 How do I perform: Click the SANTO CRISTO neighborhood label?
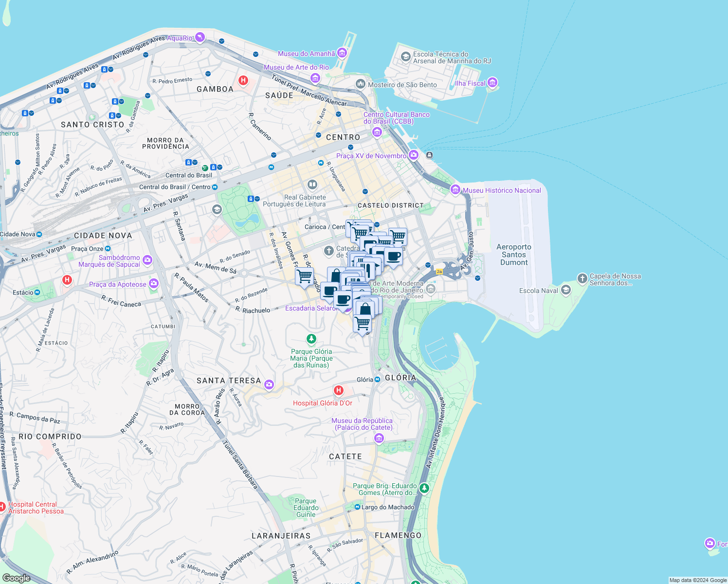click(92, 125)
